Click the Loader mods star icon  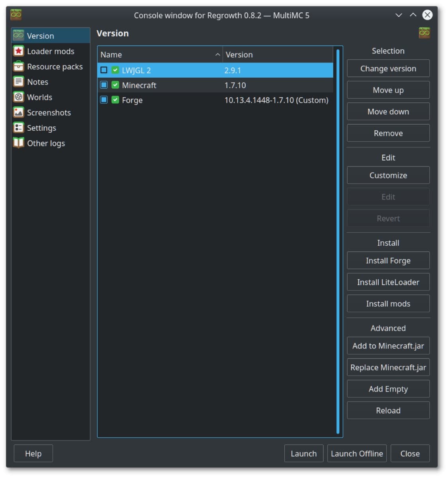18,51
